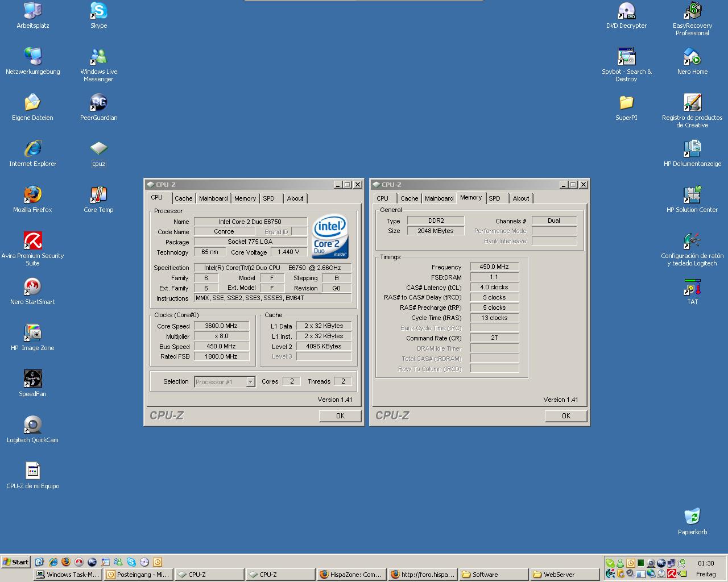728x582 pixels.
Task: Click the Command Rate value 2T
Action: (x=494, y=338)
